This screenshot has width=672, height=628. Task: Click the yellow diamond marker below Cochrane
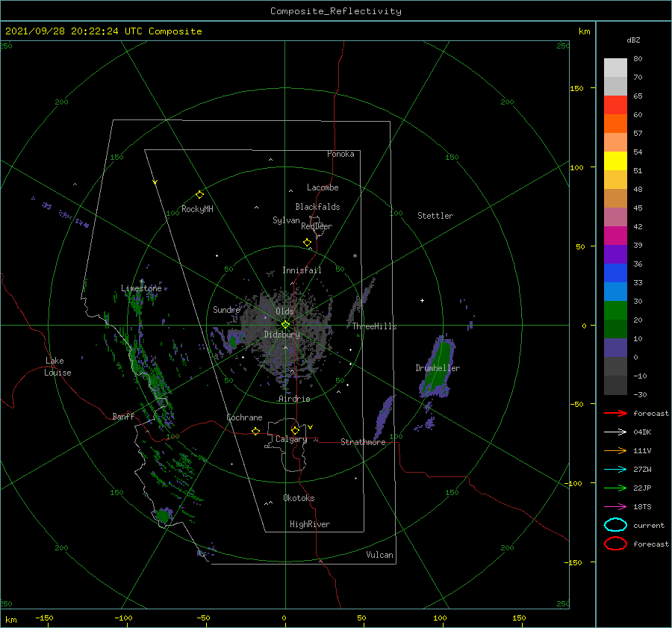pyautogui.click(x=256, y=431)
